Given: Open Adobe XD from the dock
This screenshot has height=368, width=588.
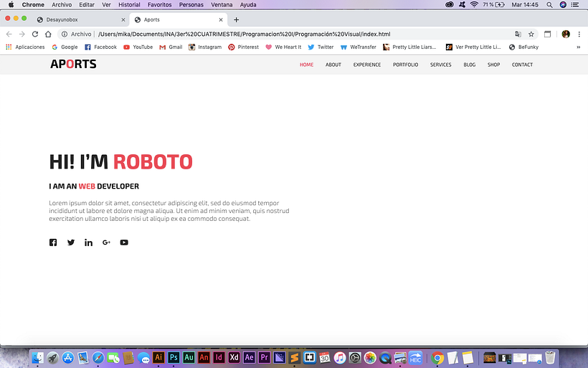Looking at the screenshot, I should tap(234, 357).
